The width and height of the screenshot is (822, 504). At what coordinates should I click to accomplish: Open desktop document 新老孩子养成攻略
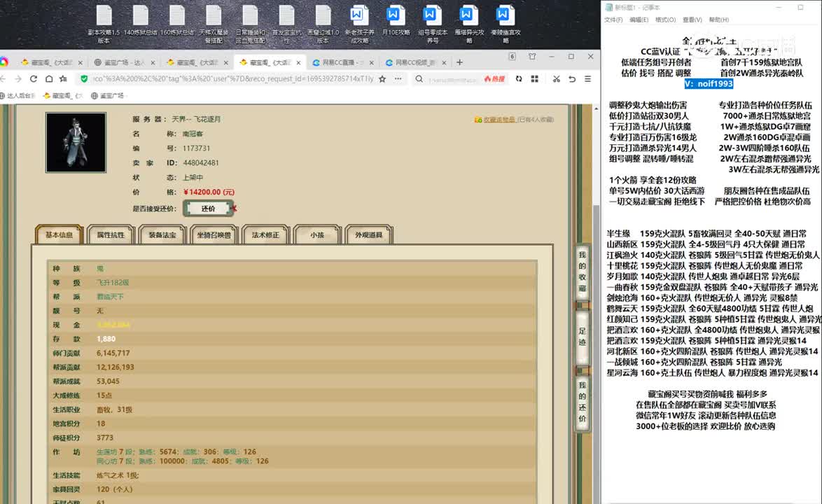coord(359,24)
